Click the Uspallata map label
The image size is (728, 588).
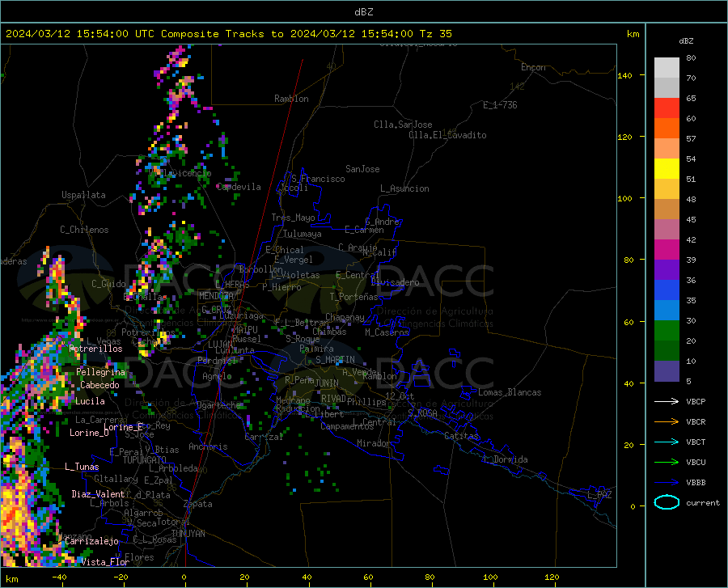point(83,195)
